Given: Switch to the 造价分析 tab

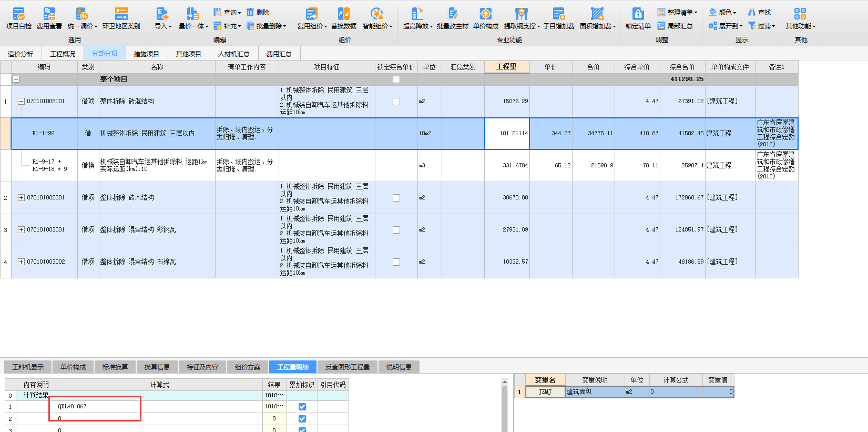Looking at the screenshot, I should [21, 54].
